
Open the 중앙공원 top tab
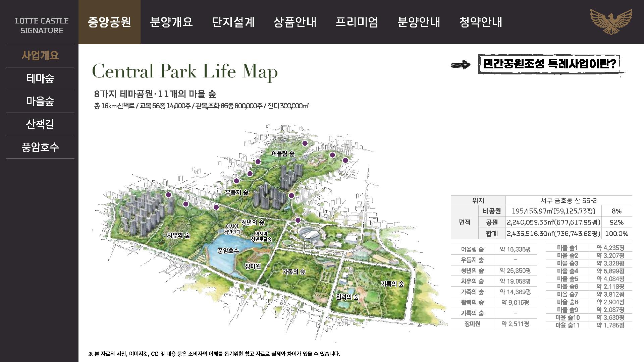pyautogui.click(x=109, y=22)
